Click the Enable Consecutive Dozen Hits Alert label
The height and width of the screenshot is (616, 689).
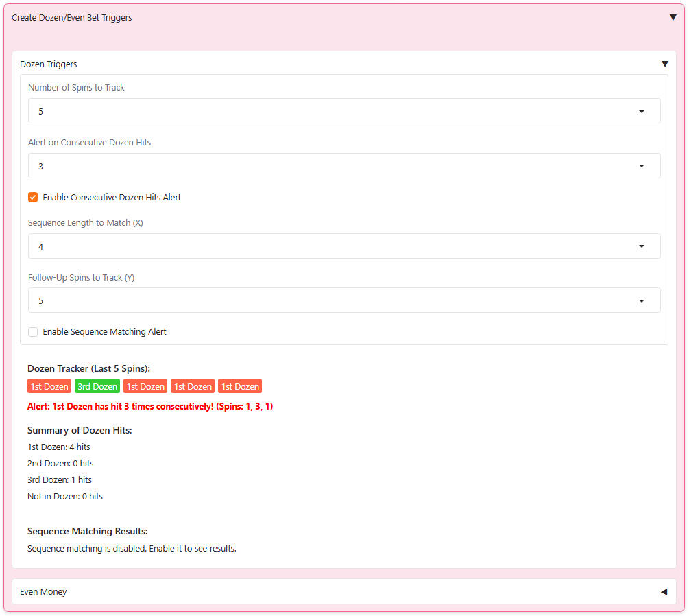[112, 198]
